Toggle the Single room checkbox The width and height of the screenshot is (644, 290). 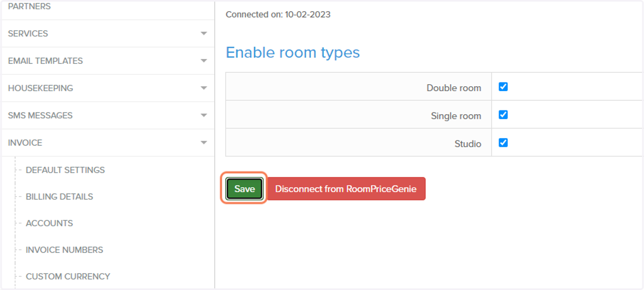[503, 114]
